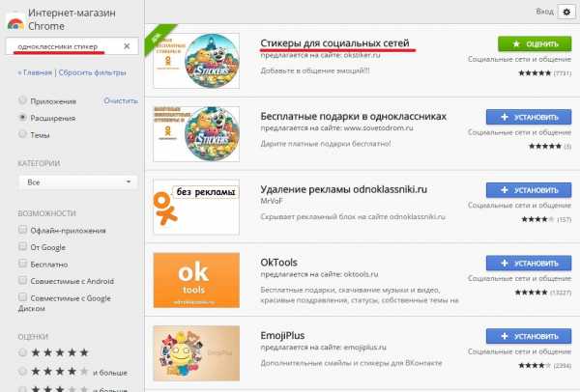Install the OkTools extension
This screenshot has width=580, height=392.
click(x=529, y=263)
